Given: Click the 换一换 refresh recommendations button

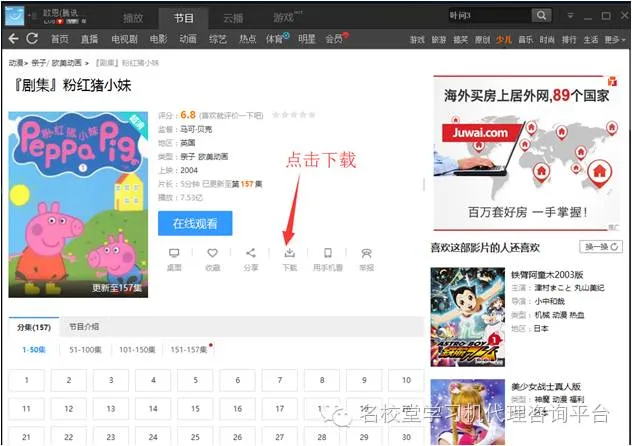Looking at the screenshot, I should (601, 247).
